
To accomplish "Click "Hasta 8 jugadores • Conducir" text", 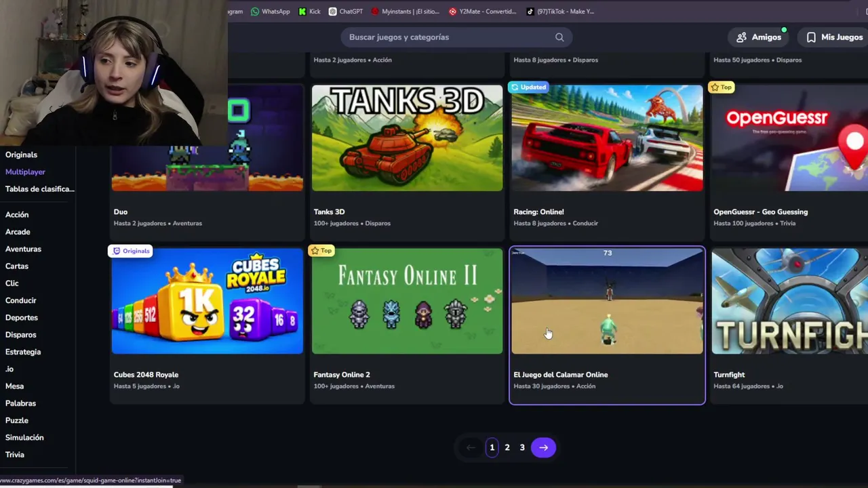I will click(555, 223).
